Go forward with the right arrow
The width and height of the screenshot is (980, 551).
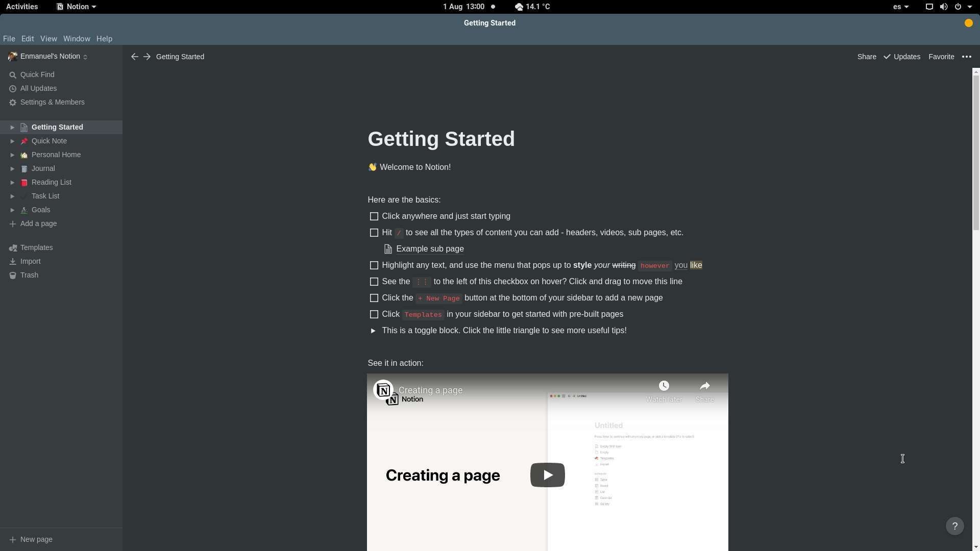point(147,57)
